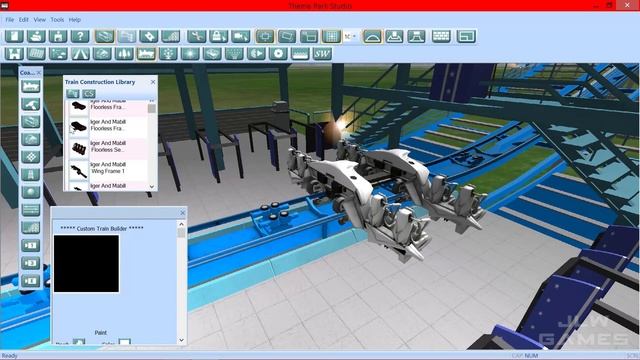The height and width of the screenshot is (360, 640).
Task: Click the folder button in Train Library
Action: tap(73, 94)
